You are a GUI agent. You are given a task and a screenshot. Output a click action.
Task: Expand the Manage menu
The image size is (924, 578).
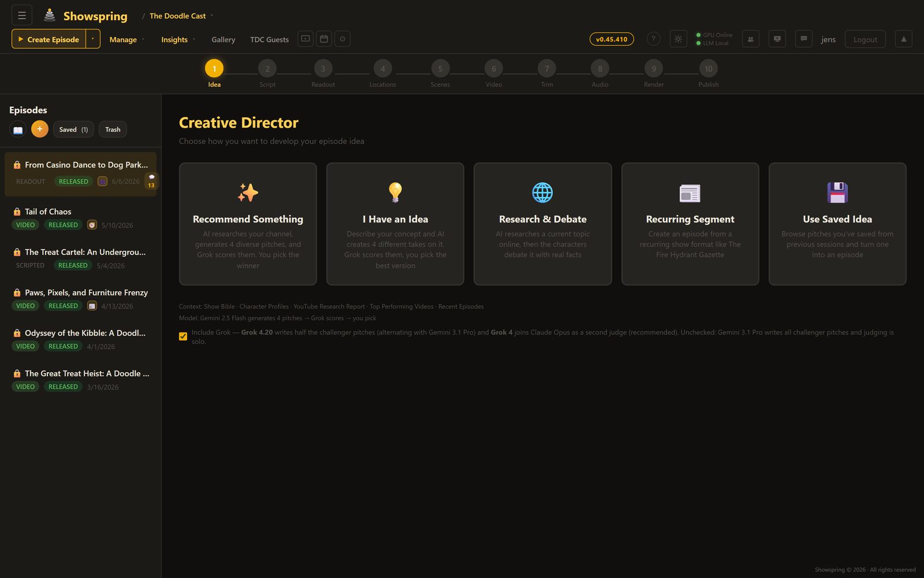127,39
